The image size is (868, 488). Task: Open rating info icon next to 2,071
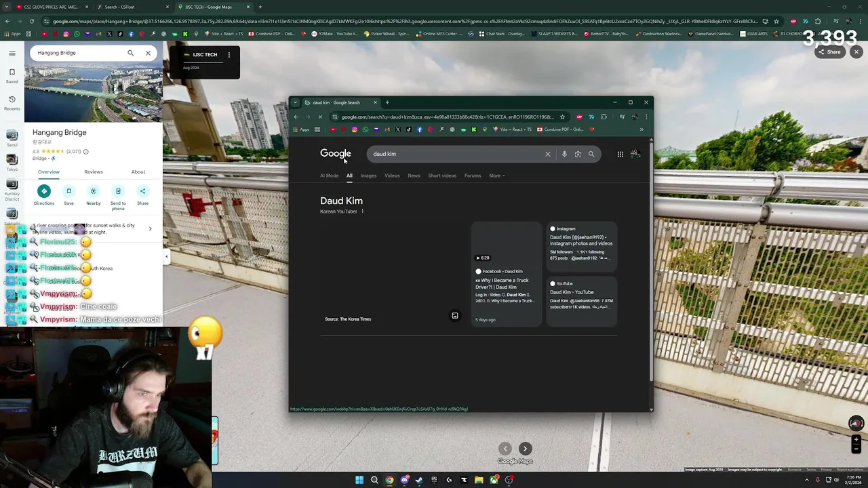(x=85, y=152)
